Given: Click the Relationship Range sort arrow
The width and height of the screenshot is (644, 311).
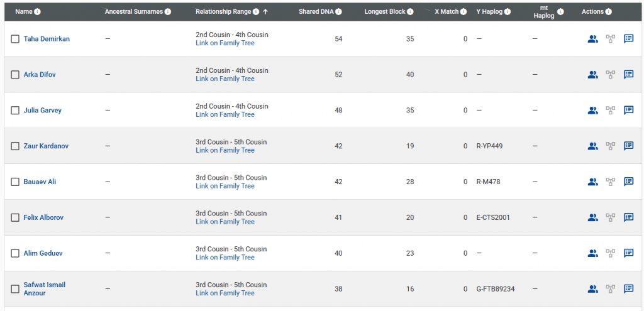Looking at the screenshot, I should [x=265, y=12].
